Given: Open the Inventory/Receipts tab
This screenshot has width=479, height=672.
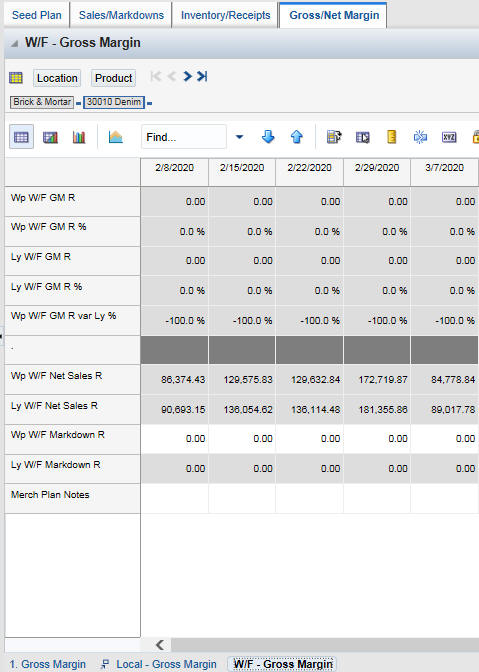Looking at the screenshot, I should click(225, 15).
